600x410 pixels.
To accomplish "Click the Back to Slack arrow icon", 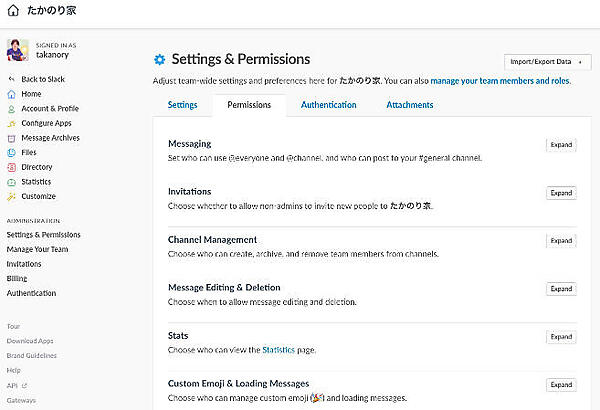I will point(11,79).
